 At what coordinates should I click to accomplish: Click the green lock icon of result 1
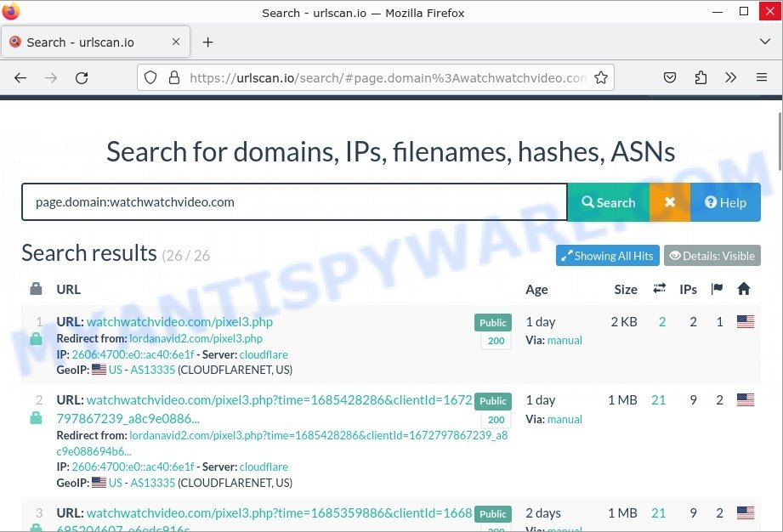tap(36, 339)
